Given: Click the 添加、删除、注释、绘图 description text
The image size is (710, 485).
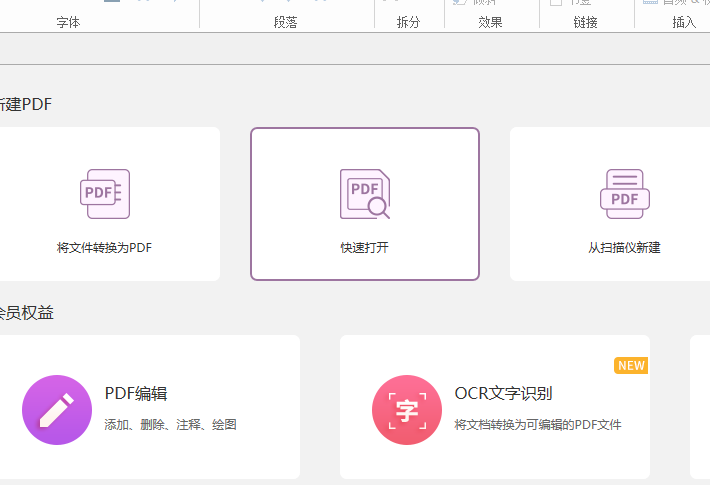Looking at the screenshot, I should click(x=170, y=425).
